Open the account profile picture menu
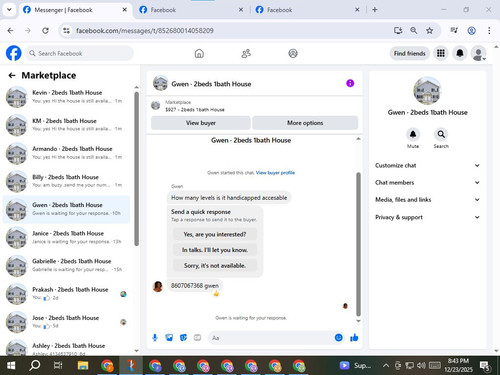 click(x=478, y=54)
